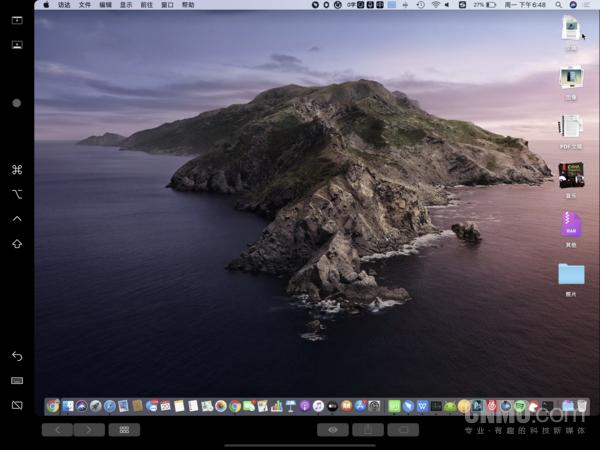Toggle the Sidecar show Dock button

[x=17, y=45]
